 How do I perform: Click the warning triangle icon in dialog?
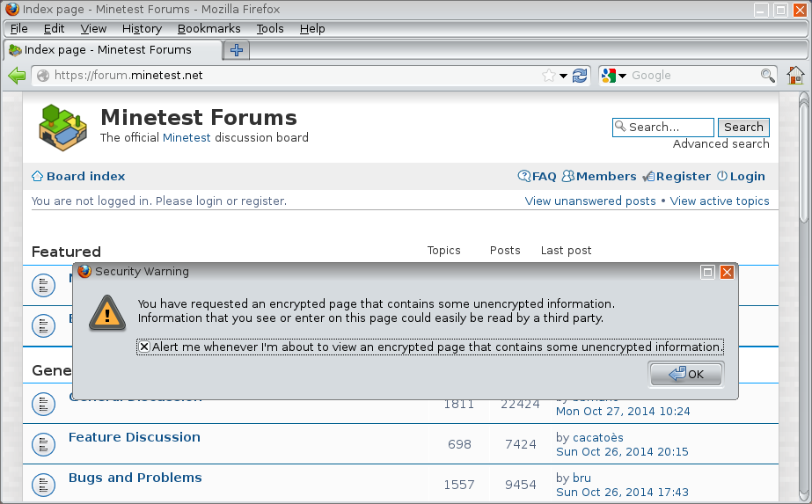tap(107, 313)
